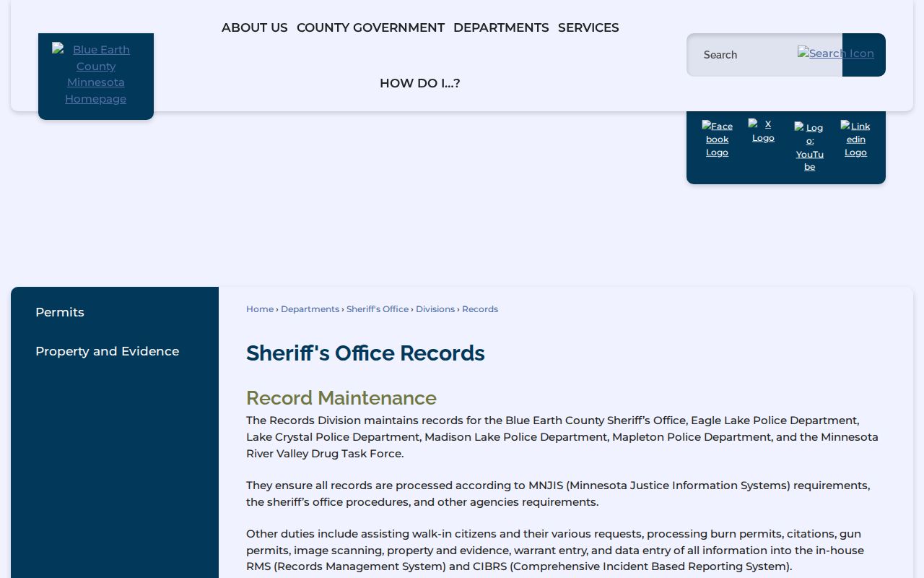The height and width of the screenshot is (578, 924).
Task: Open the Services menu
Action: click(x=588, y=27)
